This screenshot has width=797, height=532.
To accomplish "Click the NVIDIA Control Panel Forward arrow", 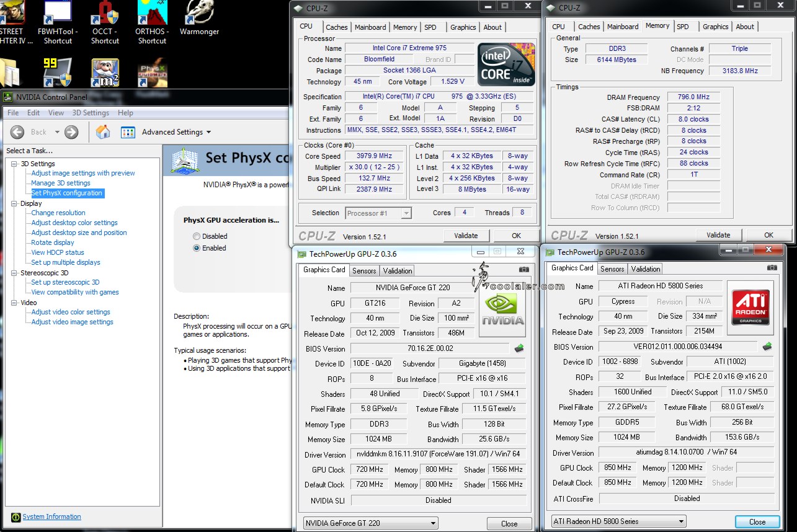I will 71,131.
